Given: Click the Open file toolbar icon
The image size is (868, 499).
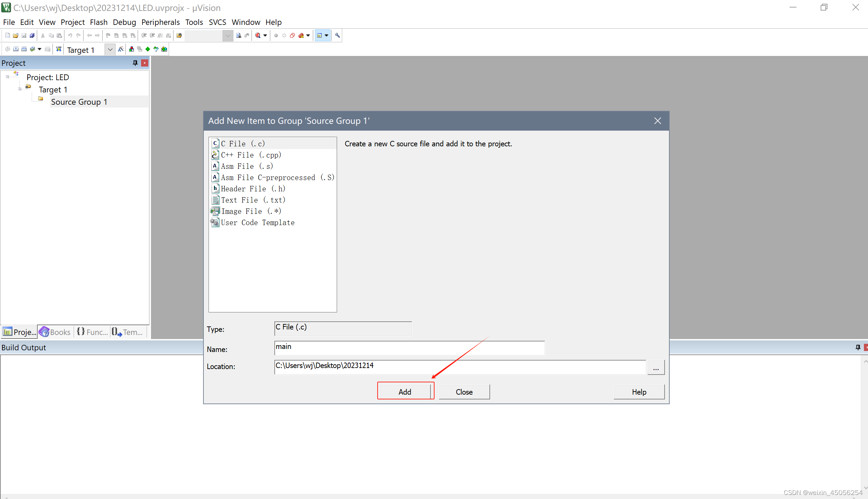Looking at the screenshot, I should [16, 35].
